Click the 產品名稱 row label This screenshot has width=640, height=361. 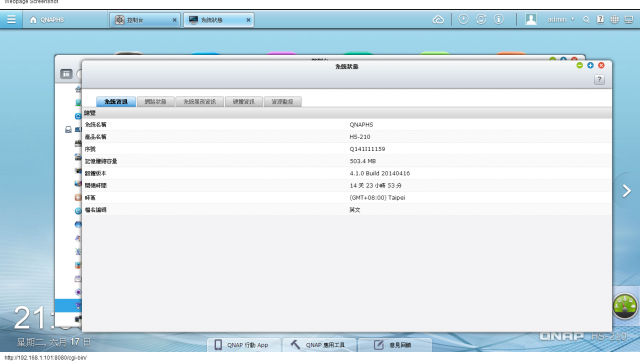96,137
